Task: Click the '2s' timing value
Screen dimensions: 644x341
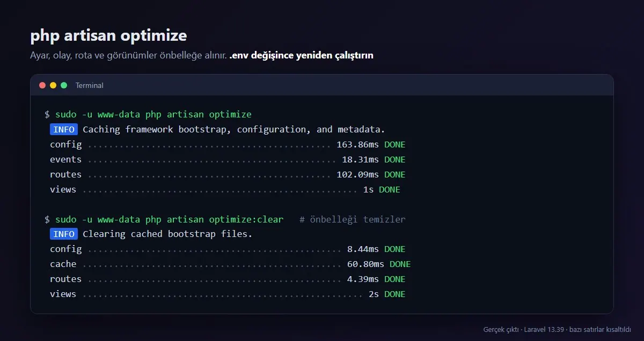Action: [x=374, y=294]
